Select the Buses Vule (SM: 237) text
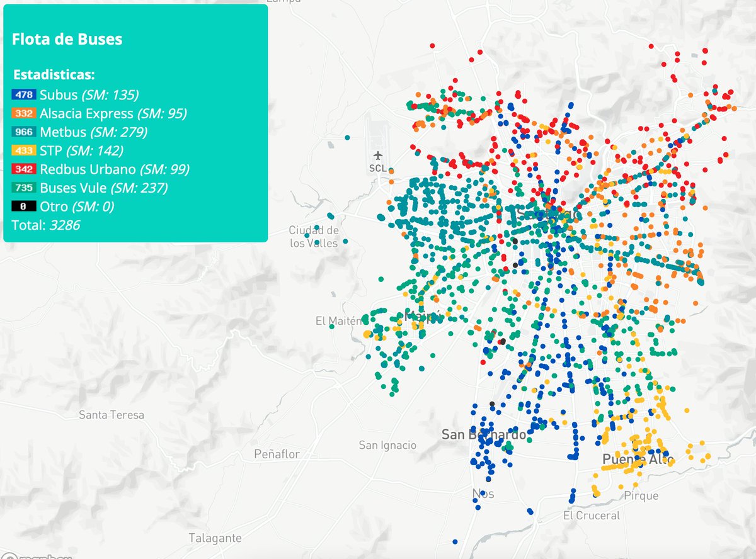756x559 pixels. pyautogui.click(x=104, y=188)
